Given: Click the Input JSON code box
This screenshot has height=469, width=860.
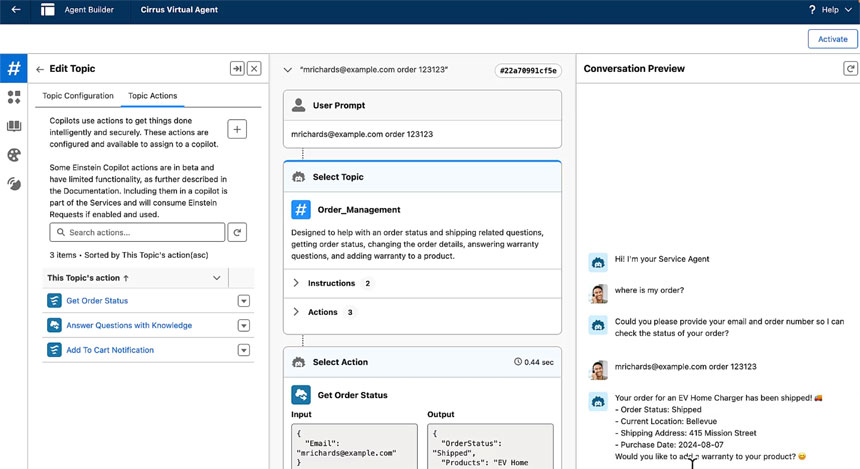Looking at the screenshot, I should click(354, 446).
